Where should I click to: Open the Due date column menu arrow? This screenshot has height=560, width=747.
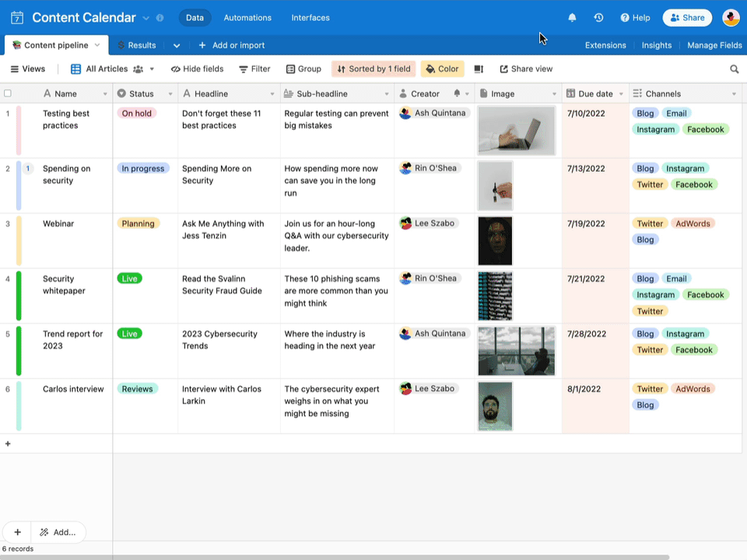pyautogui.click(x=621, y=94)
